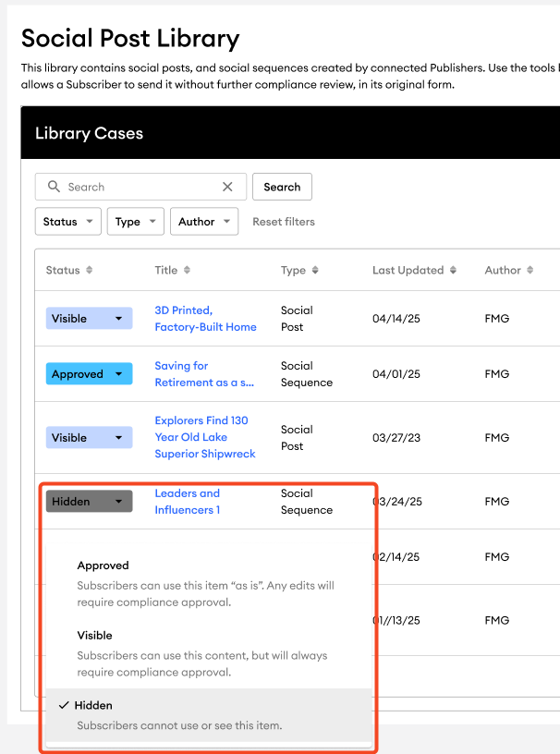
Task: Sort by Last Updated column arrows
Action: (453, 270)
